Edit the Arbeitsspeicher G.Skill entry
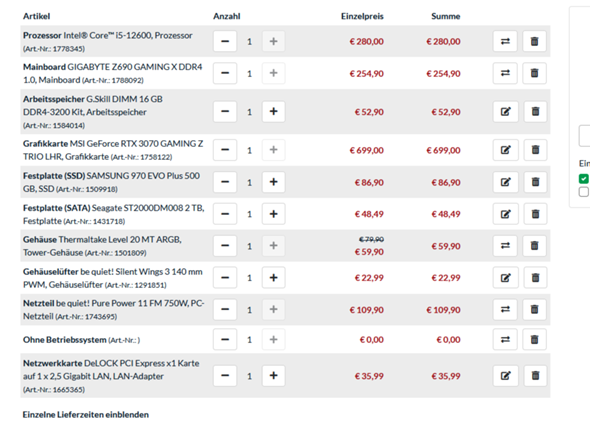 point(505,111)
